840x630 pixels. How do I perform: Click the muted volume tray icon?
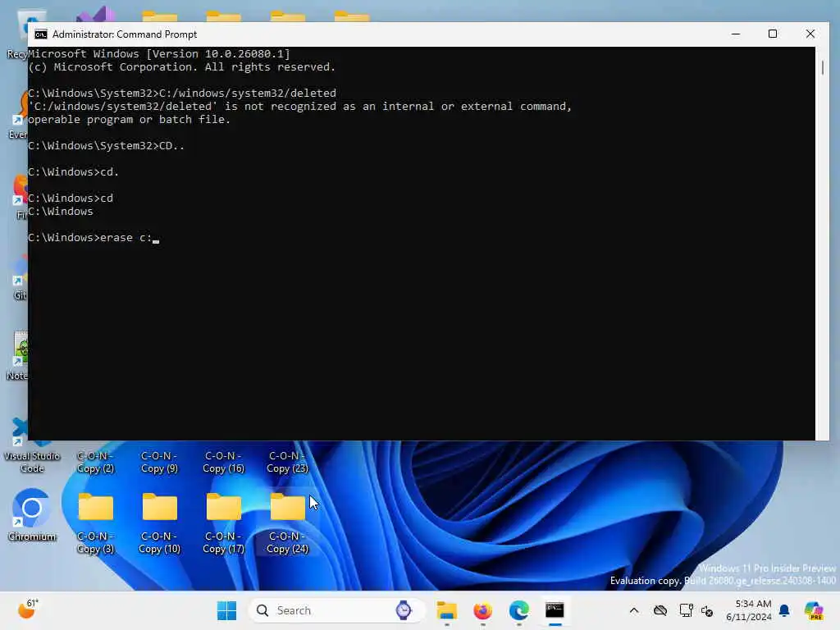click(707, 611)
